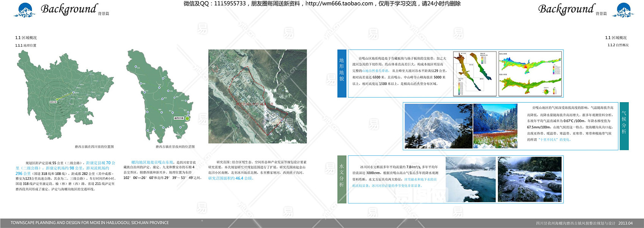Click the green 磨西古镇 marker on Ganzi map
This screenshot has height=228, width=644.
click(187, 119)
